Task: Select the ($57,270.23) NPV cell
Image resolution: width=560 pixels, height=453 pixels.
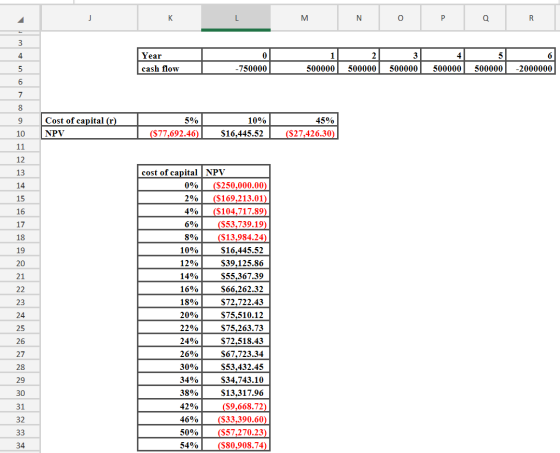Action: point(236,432)
